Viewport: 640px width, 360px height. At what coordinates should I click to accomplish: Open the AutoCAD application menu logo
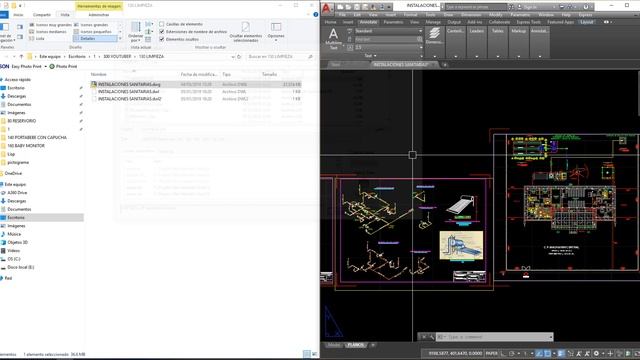[x=327, y=8]
